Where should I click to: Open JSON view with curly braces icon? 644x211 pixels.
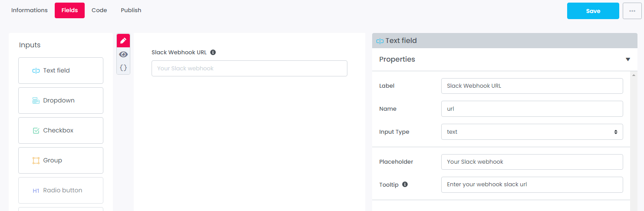[x=123, y=68]
